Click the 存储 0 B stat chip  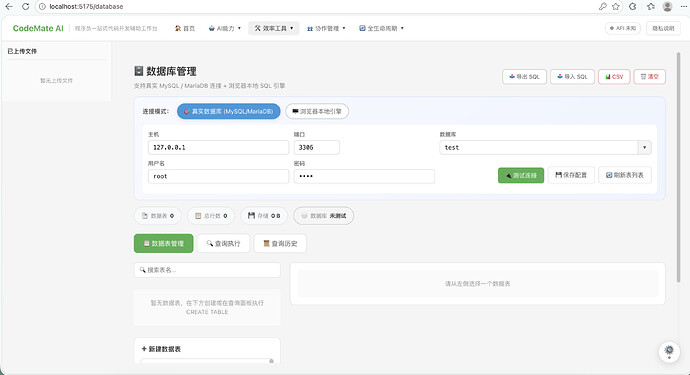[264, 216]
